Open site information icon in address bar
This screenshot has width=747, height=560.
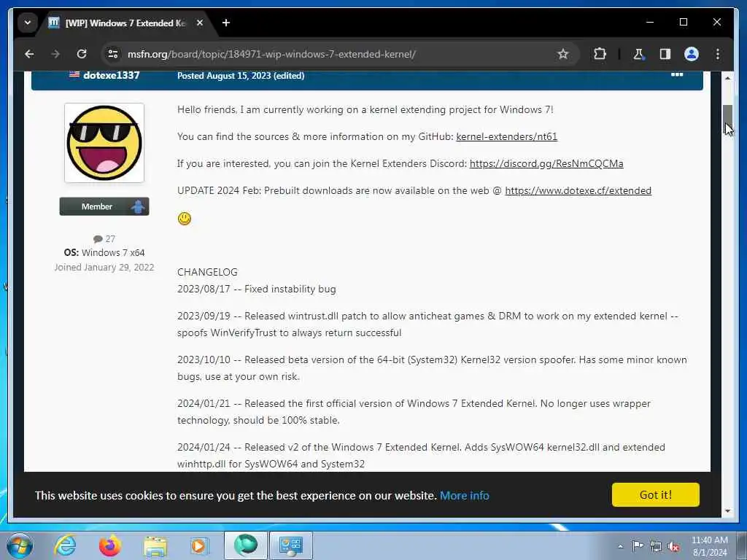tap(113, 54)
